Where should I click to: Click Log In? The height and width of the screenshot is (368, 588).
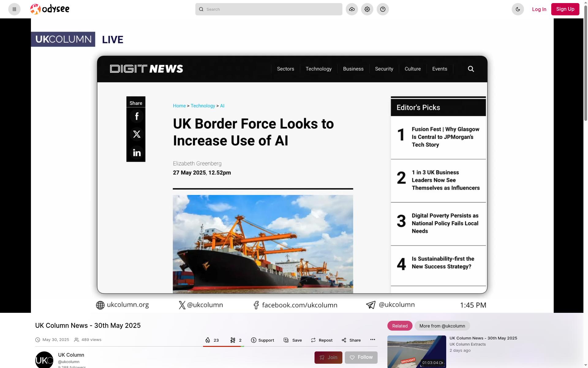(539, 9)
